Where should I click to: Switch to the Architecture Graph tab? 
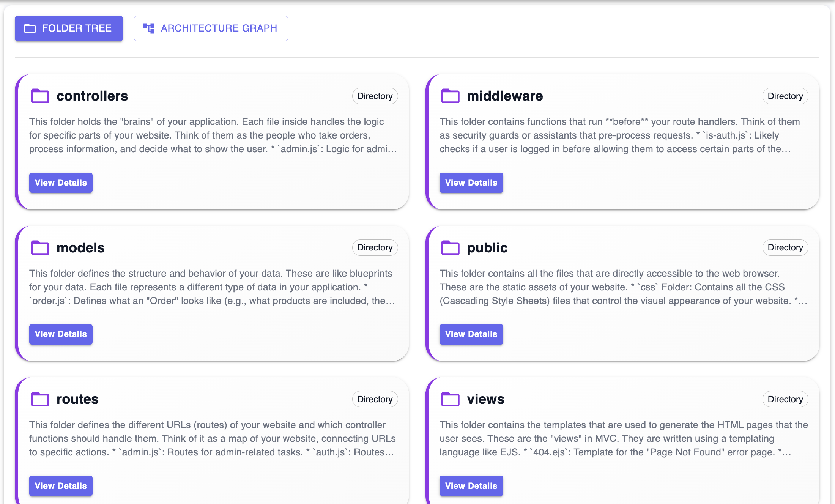[x=211, y=28]
